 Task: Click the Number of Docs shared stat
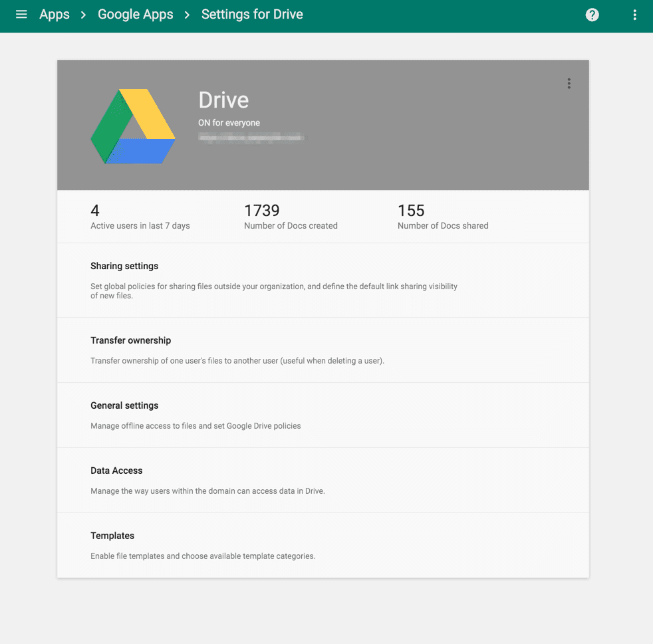coord(443,216)
